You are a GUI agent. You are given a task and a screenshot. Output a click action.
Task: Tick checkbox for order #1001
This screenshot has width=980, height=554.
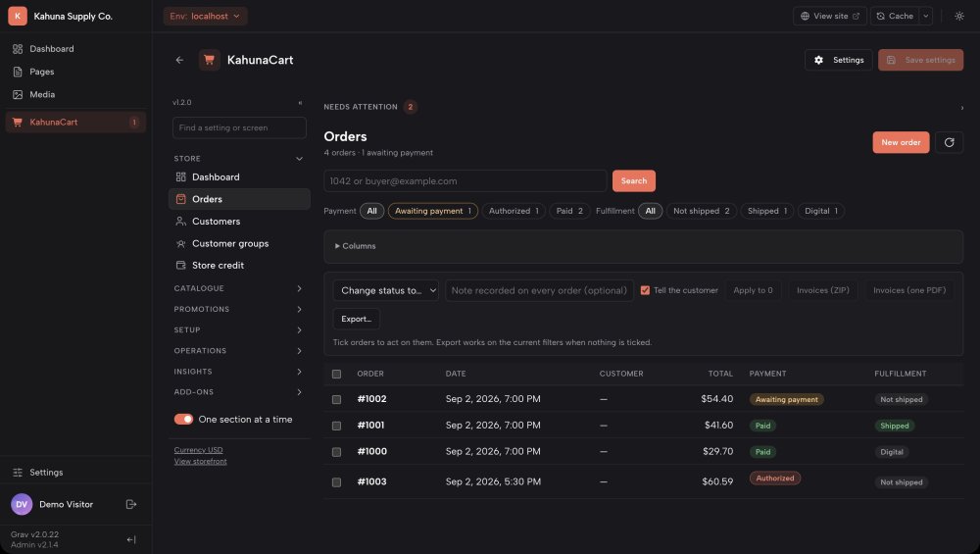[336, 426]
